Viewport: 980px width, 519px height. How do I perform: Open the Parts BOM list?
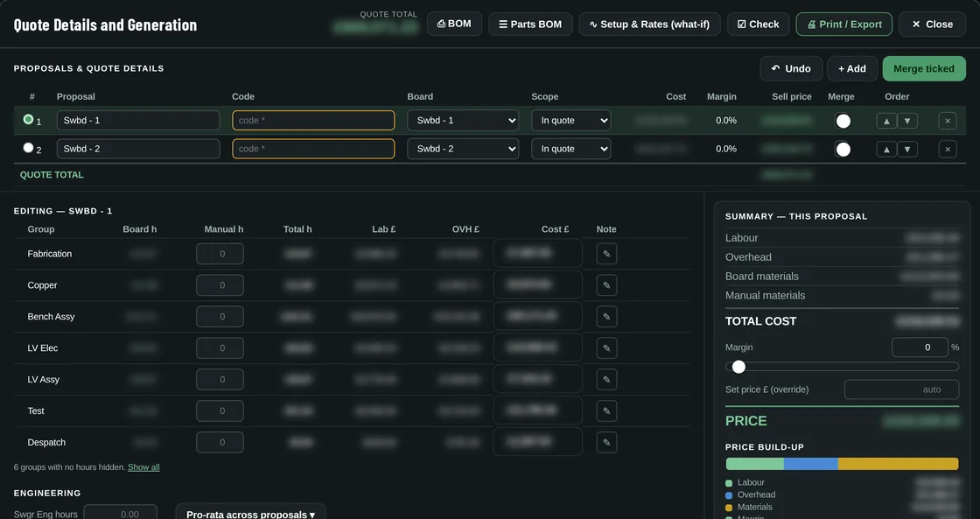530,24
